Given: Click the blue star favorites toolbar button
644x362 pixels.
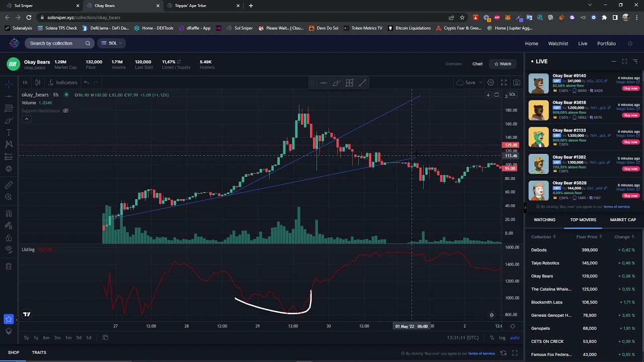Looking at the screenshot, I should click(9, 319).
